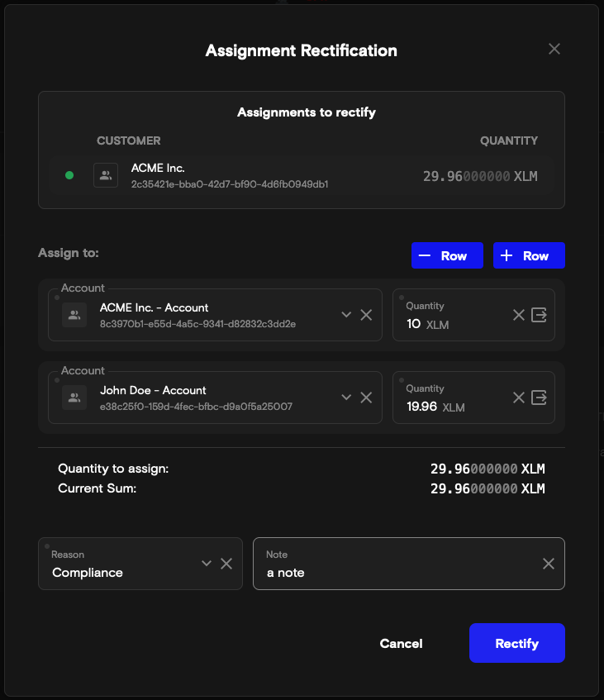Image resolution: width=604 pixels, height=700 pixels.
Task: Click the ACME Inc. customer group icon
Action: 106,175
